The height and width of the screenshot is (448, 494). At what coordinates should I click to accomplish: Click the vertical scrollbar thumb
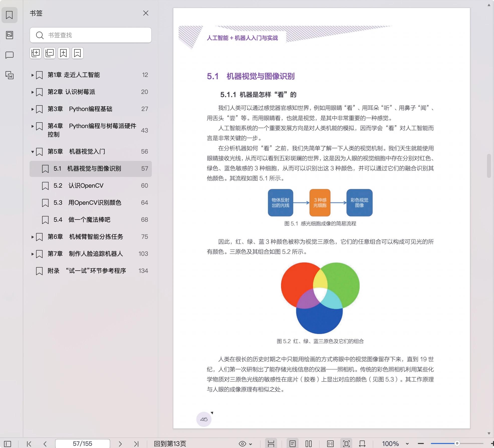pyautogui.click(x=489, y=166)
